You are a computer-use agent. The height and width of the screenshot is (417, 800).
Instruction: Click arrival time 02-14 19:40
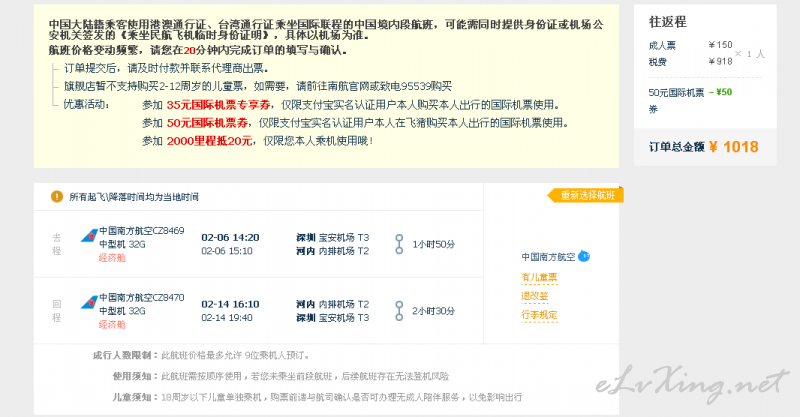coord(227,317)
